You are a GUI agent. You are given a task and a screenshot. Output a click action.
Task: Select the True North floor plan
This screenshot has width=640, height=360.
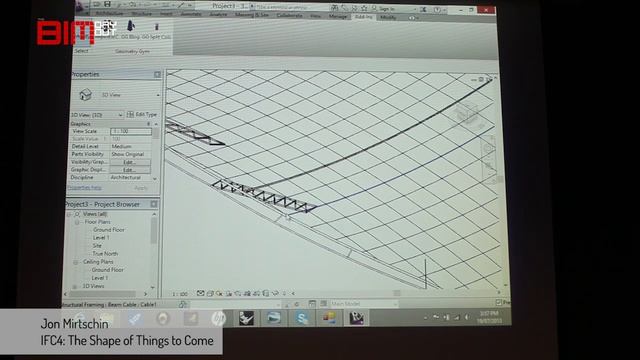pyautogui.click(x=105, y=253)
